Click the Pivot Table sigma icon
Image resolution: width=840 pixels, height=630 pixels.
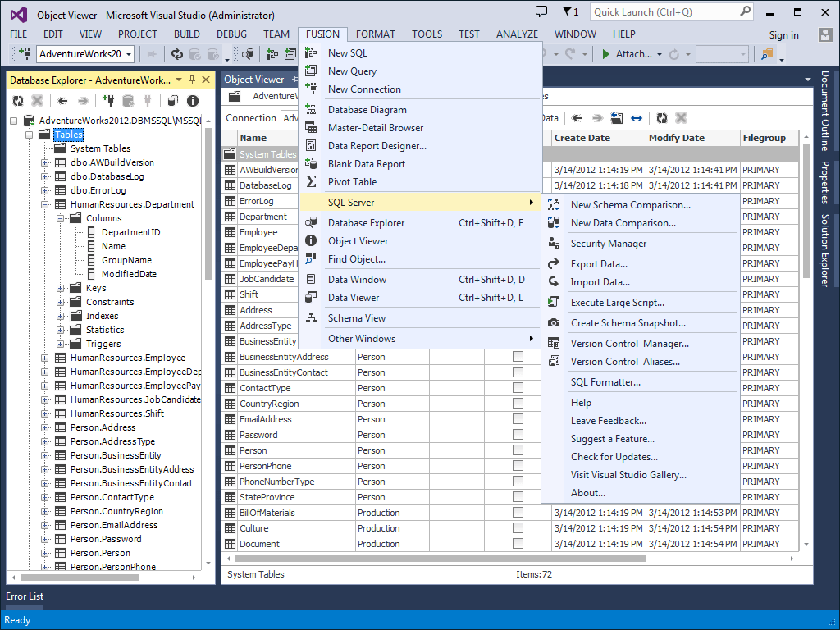click(x=311, y=181)
